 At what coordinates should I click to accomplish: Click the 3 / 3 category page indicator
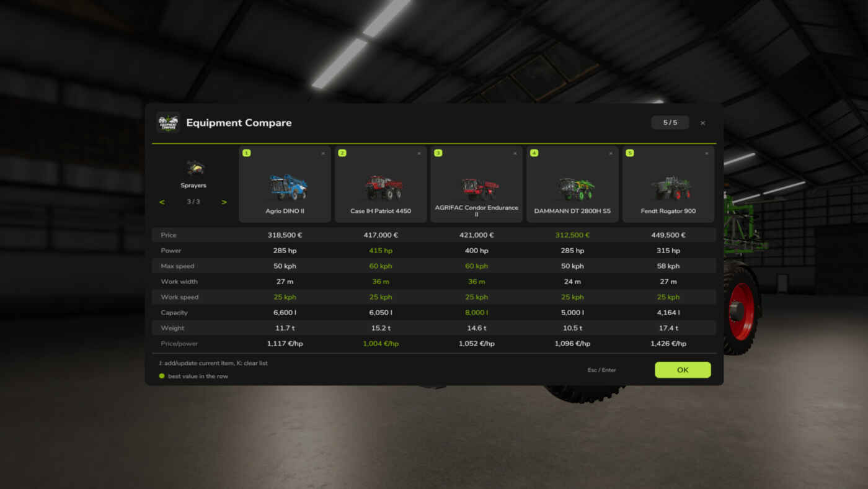pyautogui.click(x=193, y=202)
